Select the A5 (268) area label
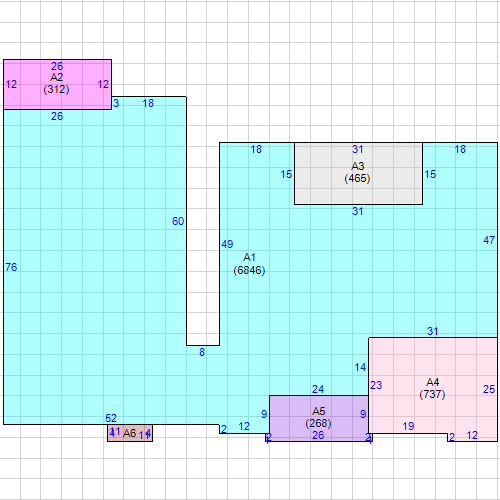The height and width of the screenshot is (500, 500). (x=318, y=417)
